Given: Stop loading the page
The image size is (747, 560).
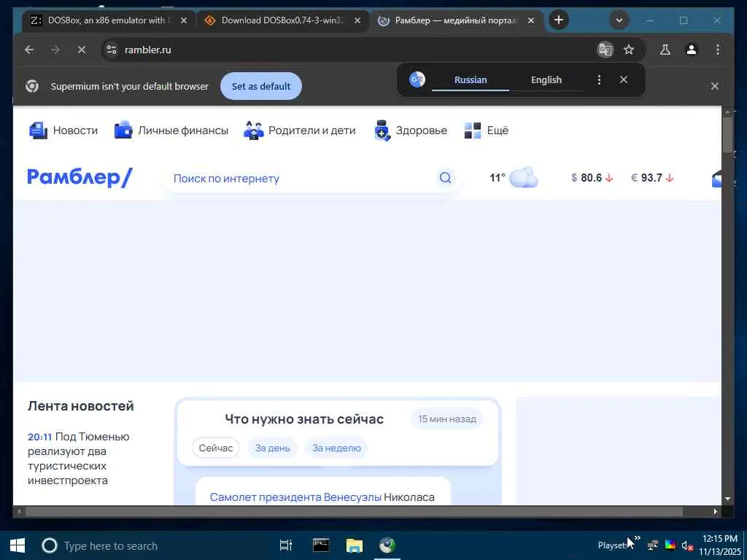Looking at the screenshot, I should [82, 50].
